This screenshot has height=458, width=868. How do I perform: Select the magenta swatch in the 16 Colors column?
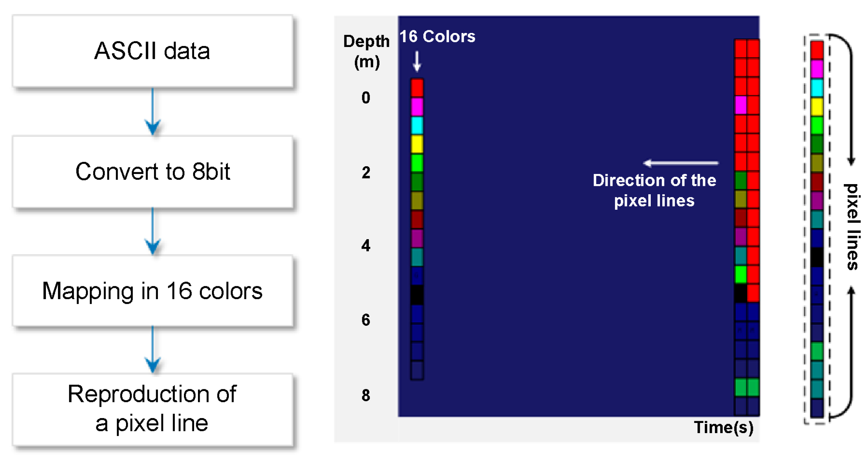417,106
